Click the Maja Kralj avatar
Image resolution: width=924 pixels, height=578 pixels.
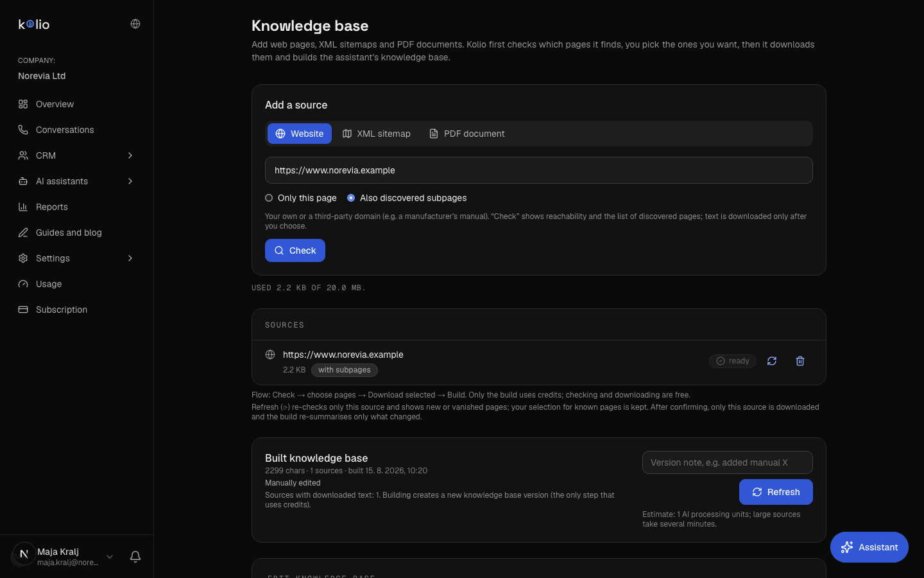click(x=24, y=554)
